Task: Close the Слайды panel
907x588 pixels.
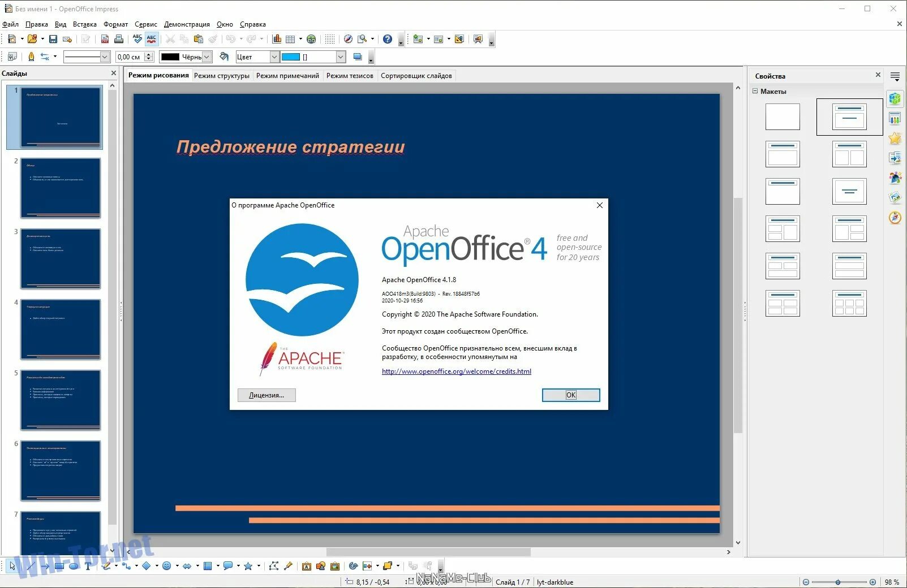Action: [114, 73]
